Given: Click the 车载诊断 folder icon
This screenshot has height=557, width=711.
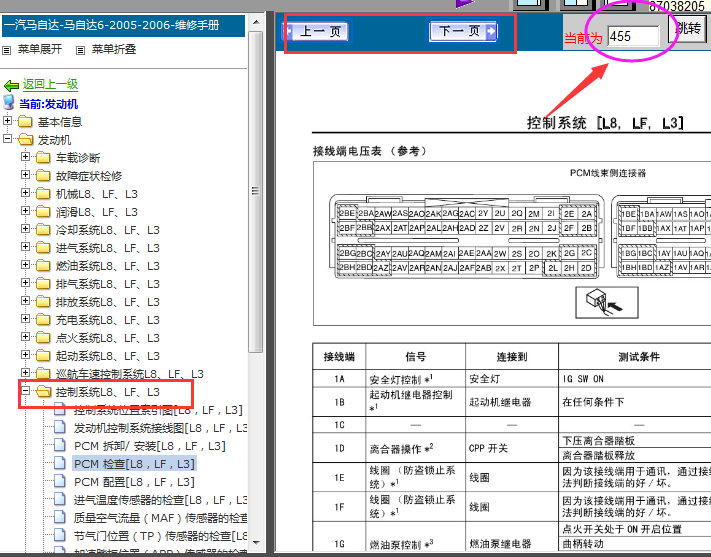Looking at the screenshot, I should point(43,157).
